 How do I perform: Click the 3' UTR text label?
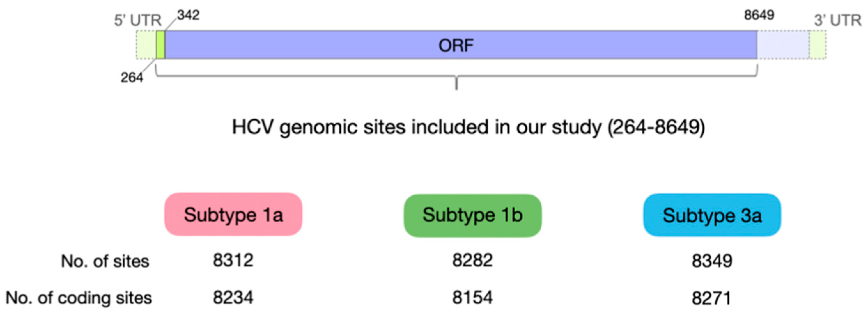pyautogui.click(x=838, y=20)
